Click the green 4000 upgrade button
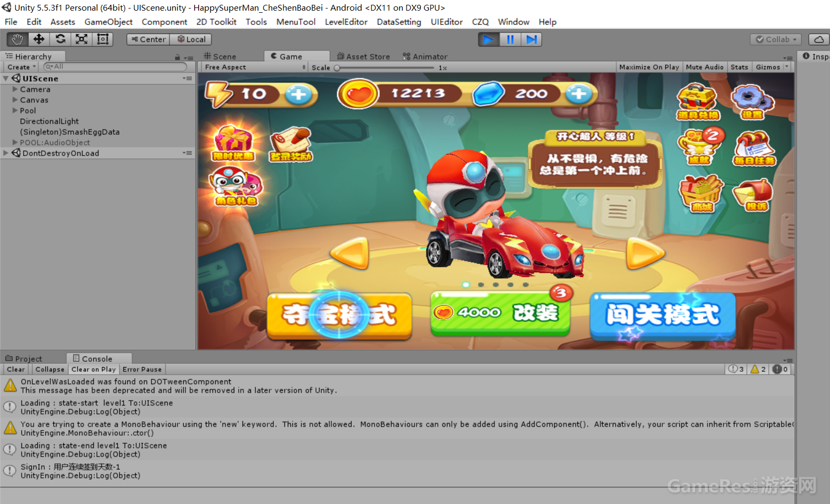This screenshot has width=830, height=504. tap(500, 313)
